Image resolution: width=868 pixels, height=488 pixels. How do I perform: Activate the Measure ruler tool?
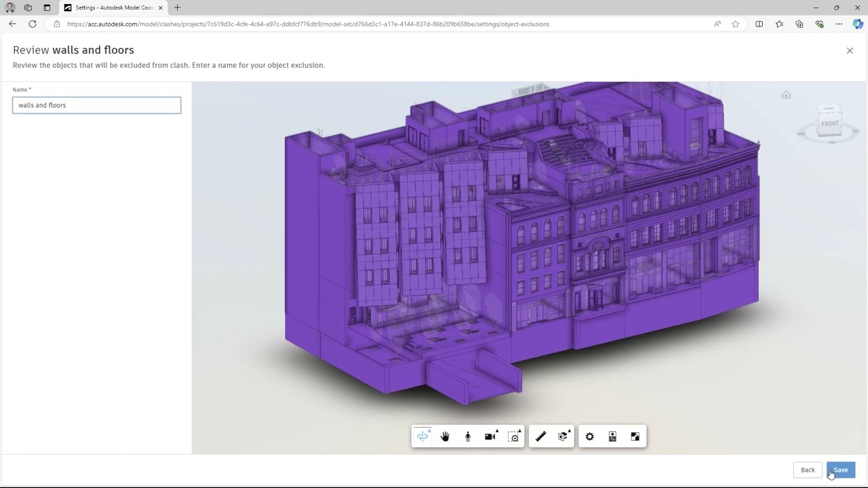tap(540, 436)
